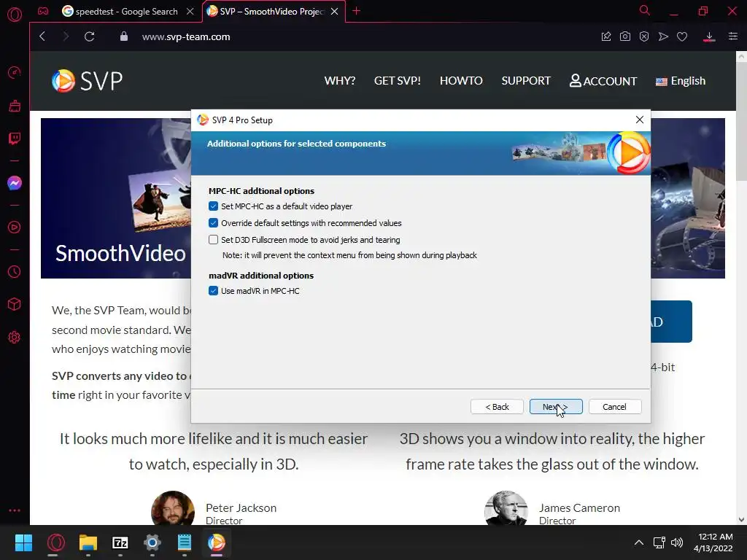
Task: Open SUPPORT menu item
Action: pos(526,80)
